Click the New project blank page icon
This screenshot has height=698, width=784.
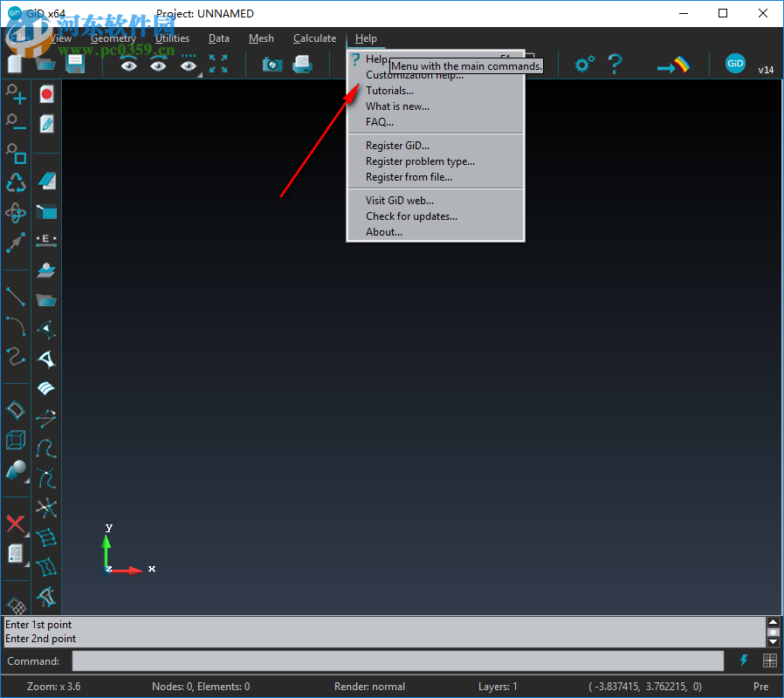16,64
